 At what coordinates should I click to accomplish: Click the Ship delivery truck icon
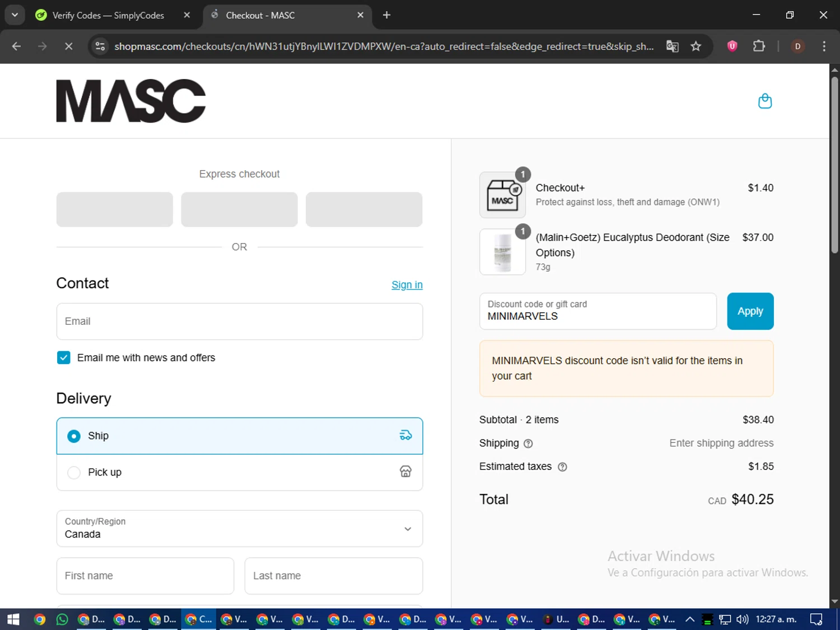tap(405, 435)
